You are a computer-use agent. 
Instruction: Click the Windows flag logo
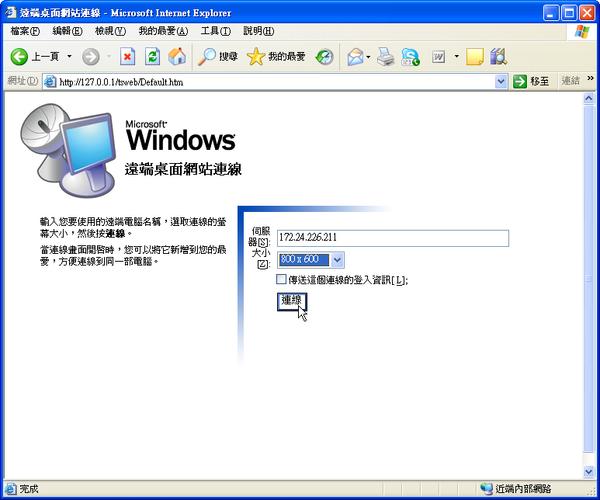[582, 32]
